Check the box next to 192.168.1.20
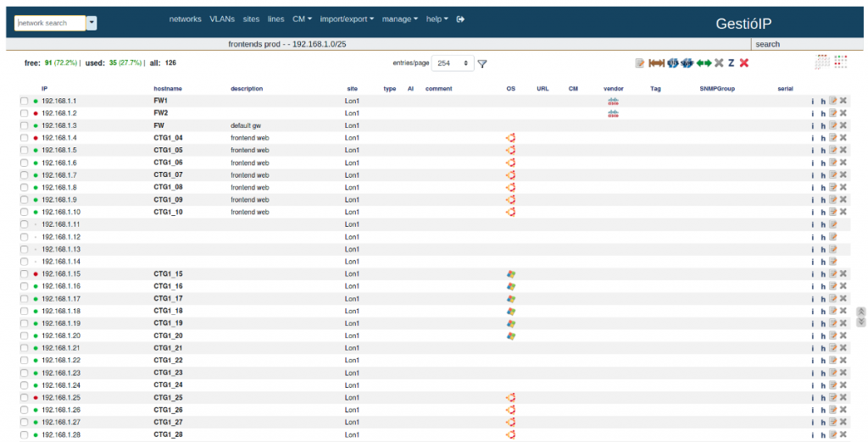Image resolution: width=868 pixels, height=442 pixels. coord(25,336)
